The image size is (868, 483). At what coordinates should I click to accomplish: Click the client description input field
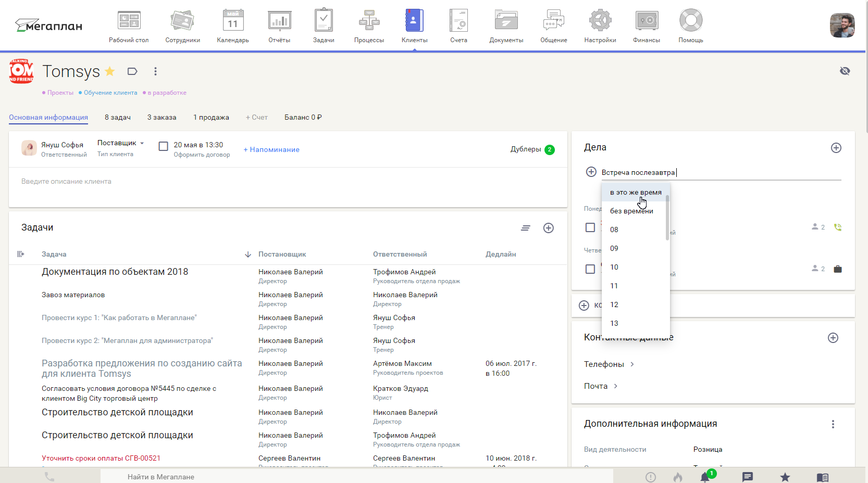(288, 182)
